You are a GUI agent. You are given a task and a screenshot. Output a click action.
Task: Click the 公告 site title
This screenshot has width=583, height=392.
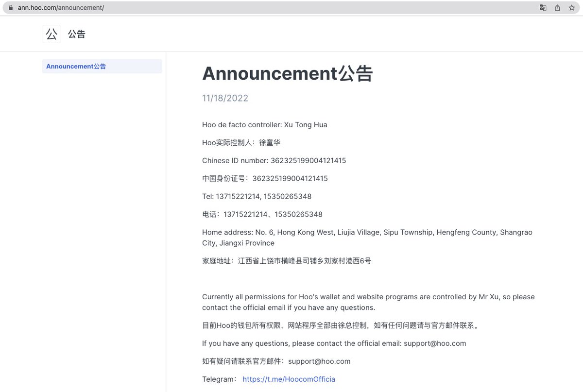point(77,34)
